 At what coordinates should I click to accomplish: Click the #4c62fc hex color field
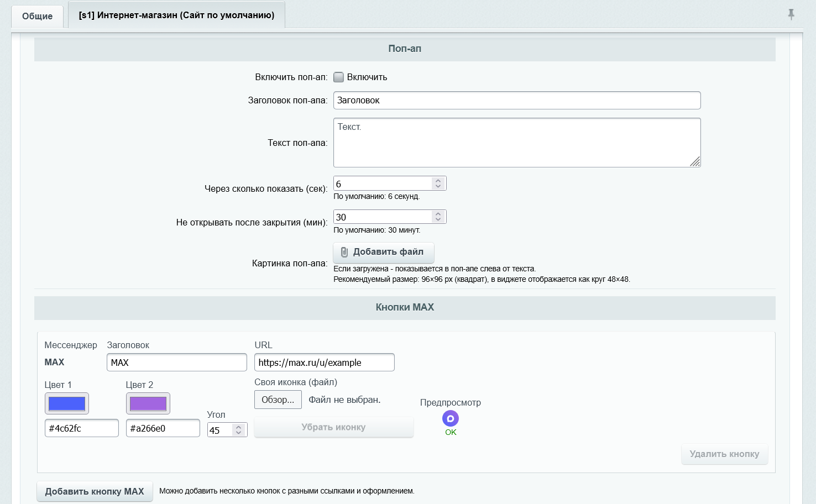tap(82, 428)
